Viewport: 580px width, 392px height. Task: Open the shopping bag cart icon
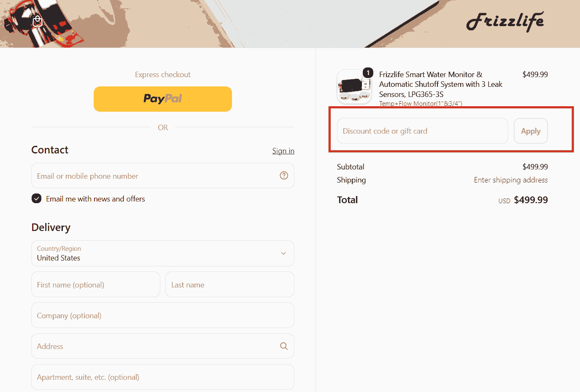tap(38, 21)
